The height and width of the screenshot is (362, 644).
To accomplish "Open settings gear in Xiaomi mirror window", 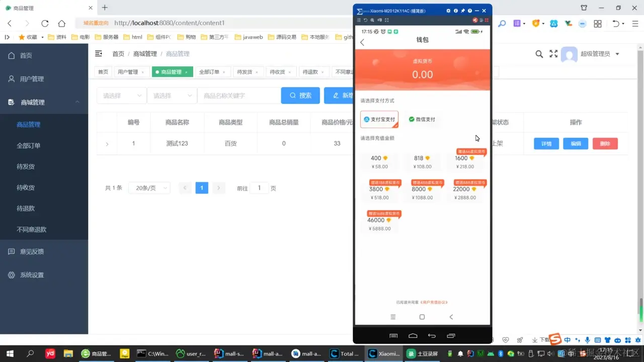I will [448, 11].
